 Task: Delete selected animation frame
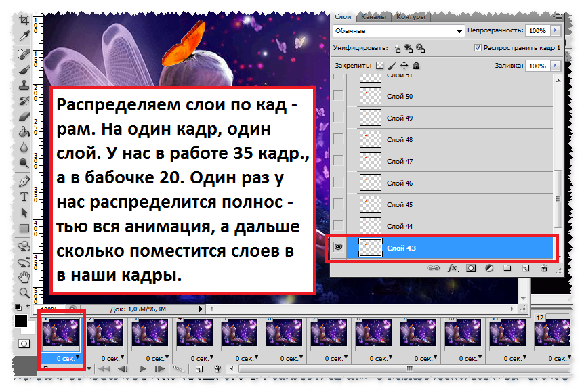(218, 368)
